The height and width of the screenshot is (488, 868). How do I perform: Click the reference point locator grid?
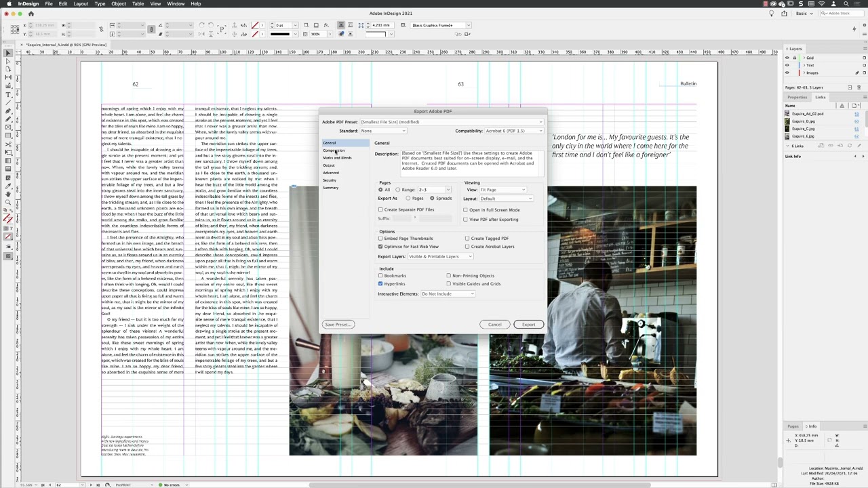[x=15, y=29]
